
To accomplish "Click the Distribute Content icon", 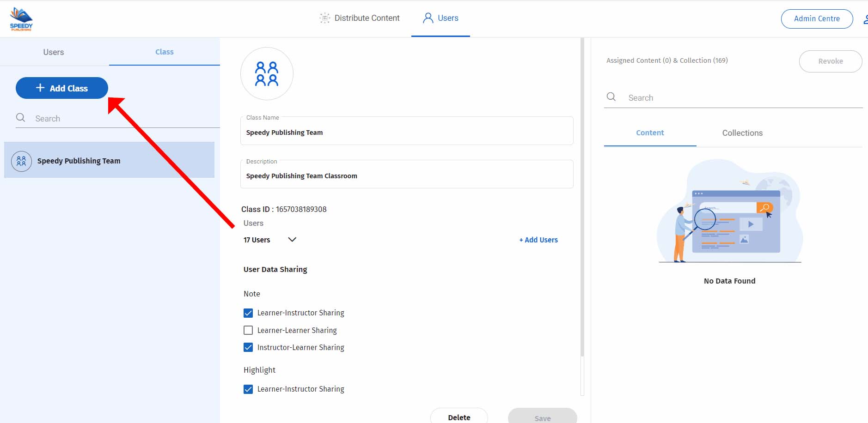I will point(325,18).
